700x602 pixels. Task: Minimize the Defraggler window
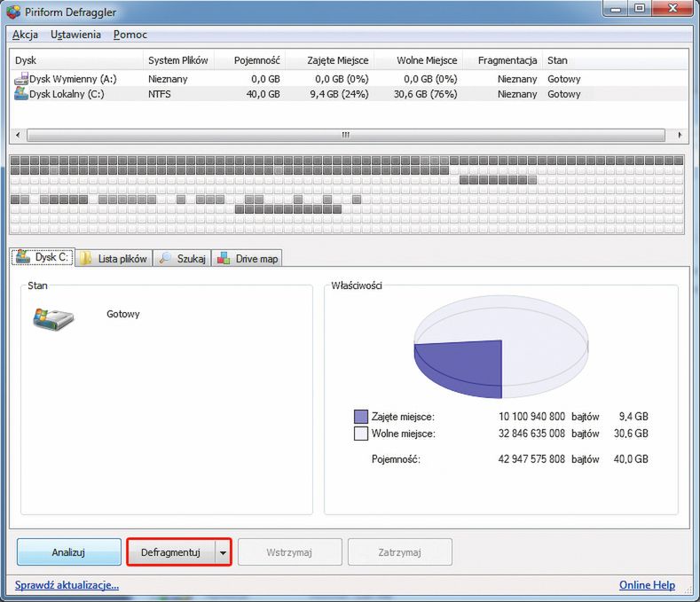[616, 9]
